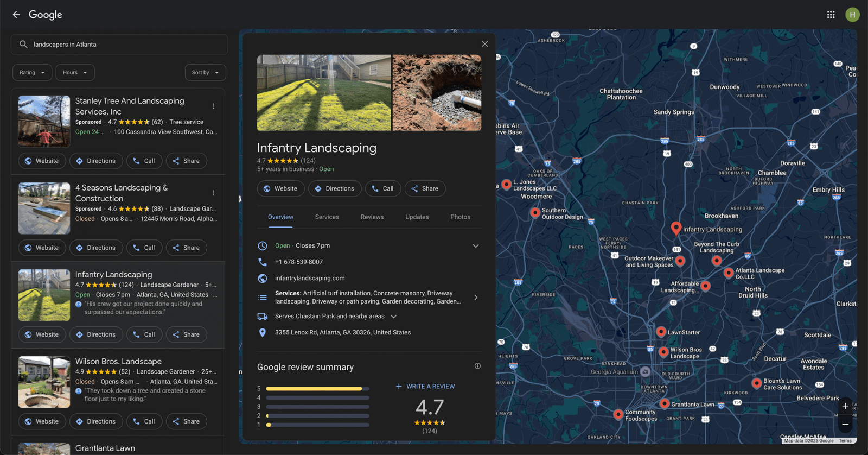Switch to the Overview tab

[280, 217]
